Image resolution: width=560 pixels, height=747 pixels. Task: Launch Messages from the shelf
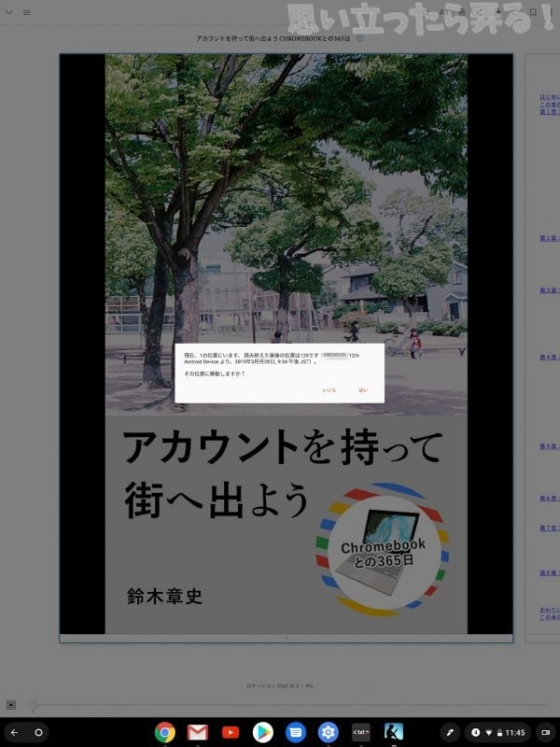pos(295,733)
